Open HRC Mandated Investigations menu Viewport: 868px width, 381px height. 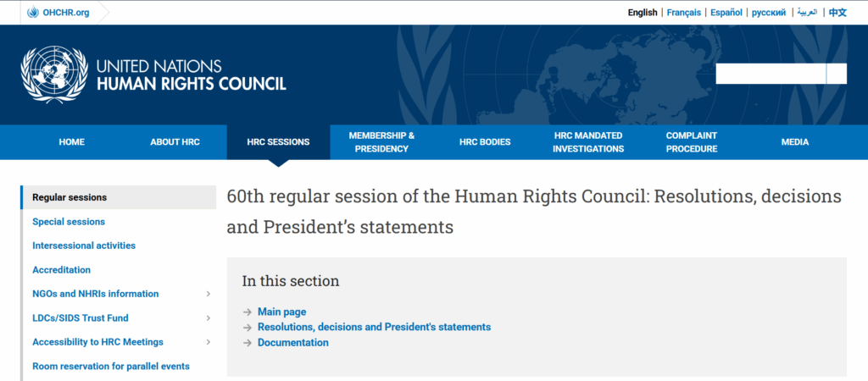point(588,142)
